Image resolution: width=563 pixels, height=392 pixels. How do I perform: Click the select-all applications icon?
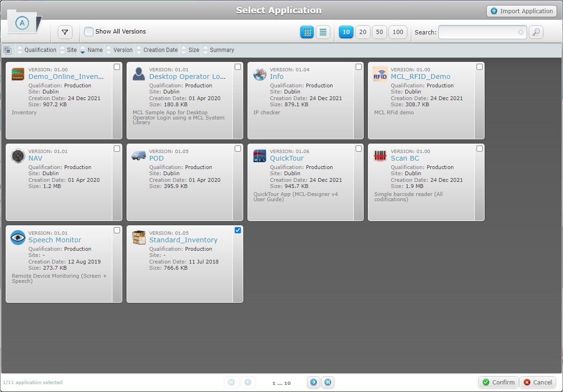pyautogui.click(x=8, y=50)
